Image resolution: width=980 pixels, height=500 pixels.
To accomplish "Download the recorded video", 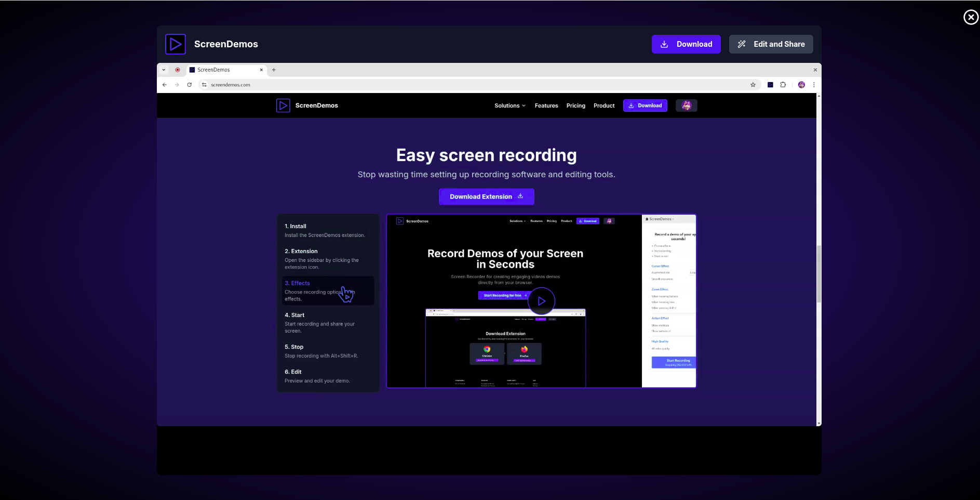I will [x=686, y=44].
